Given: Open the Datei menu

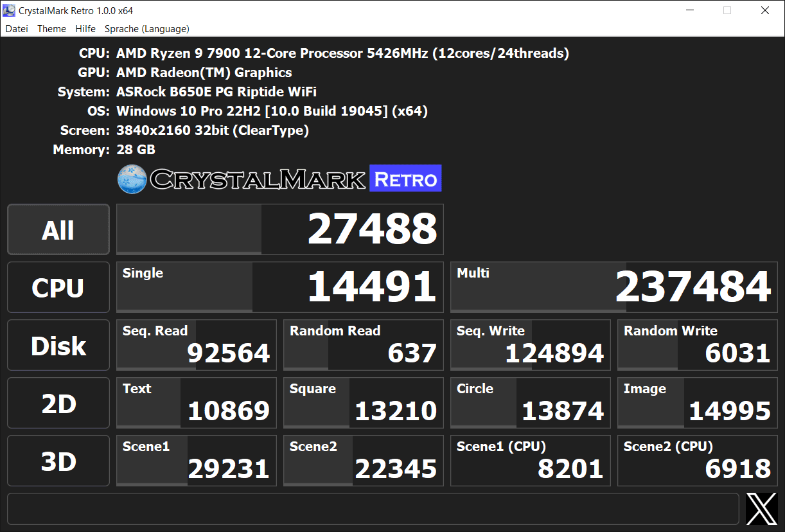Looking at the screenshot, I should click(17, 28).
